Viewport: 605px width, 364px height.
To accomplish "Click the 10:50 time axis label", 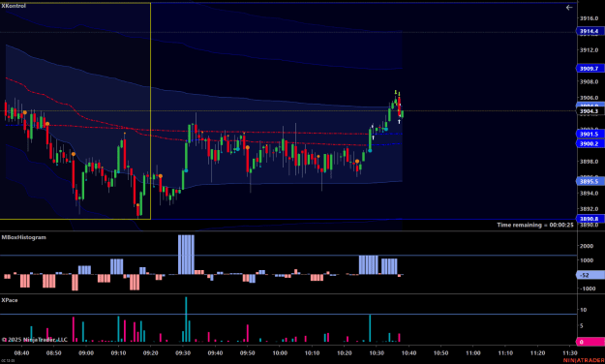I will (x=441, y=352).
